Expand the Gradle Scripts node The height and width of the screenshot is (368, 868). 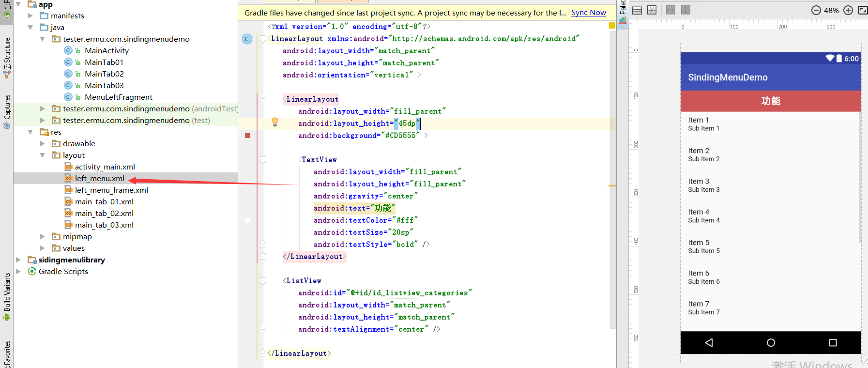[18, 271]
